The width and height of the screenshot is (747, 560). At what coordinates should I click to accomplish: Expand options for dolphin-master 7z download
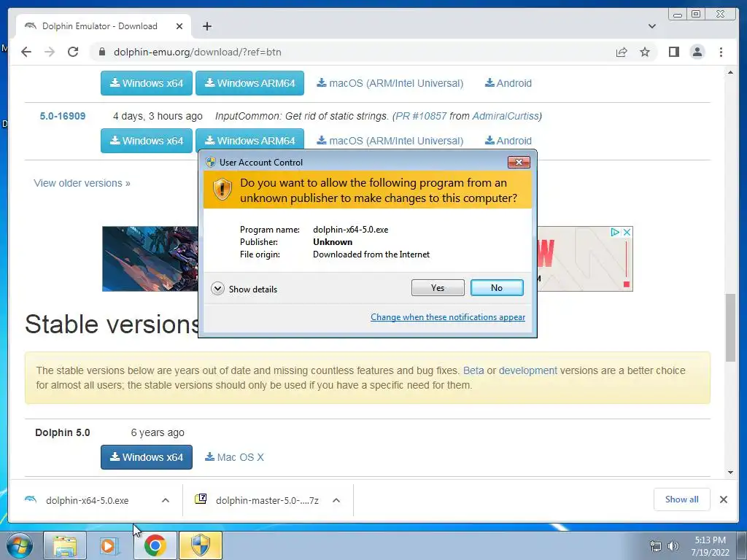336,500
